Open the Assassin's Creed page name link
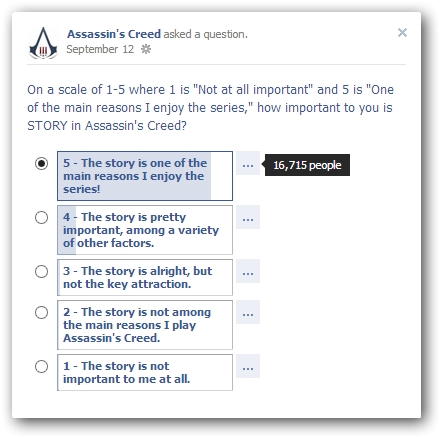The width and height of the screenshot is (441, 438). tap(114, 34)
